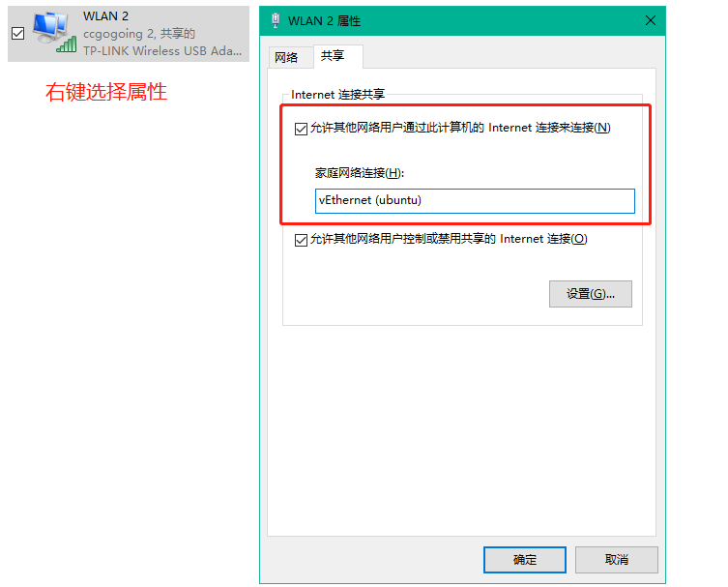
Task: Click the ccgogoing 2, 共享的 status text
Action: [139, 34]
